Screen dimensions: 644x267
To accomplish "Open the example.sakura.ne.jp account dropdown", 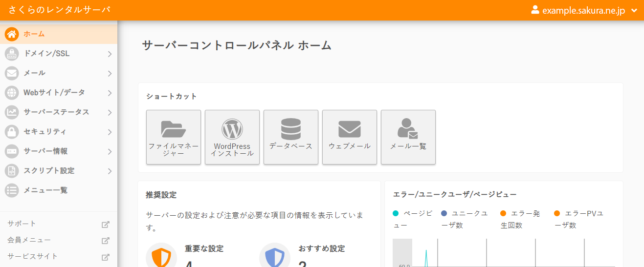I will [x=584, y=11].
